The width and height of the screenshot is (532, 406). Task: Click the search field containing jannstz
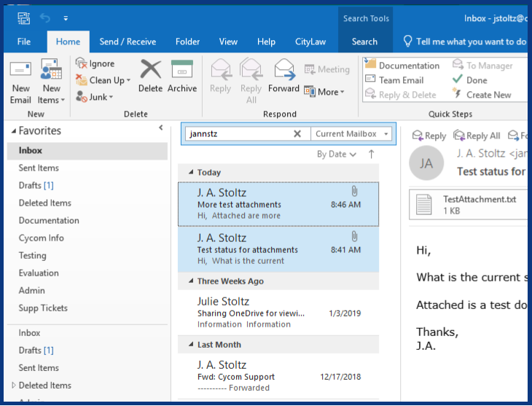239,133
